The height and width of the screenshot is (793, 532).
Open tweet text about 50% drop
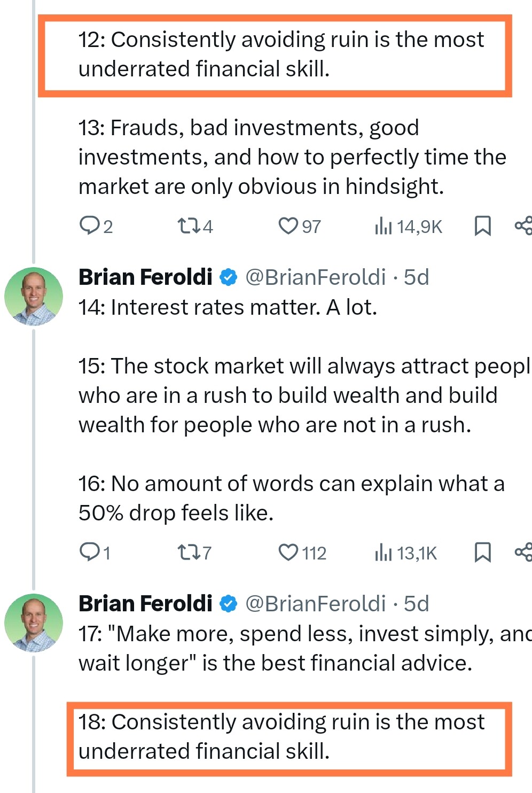pos(291,498)
